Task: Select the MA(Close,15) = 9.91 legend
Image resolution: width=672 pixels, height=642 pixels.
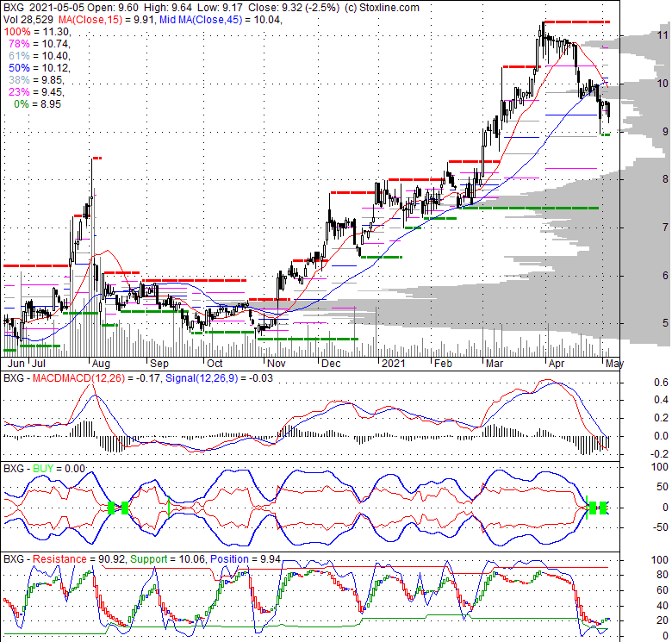Action: pyautogui.click(x=107, y=20)
